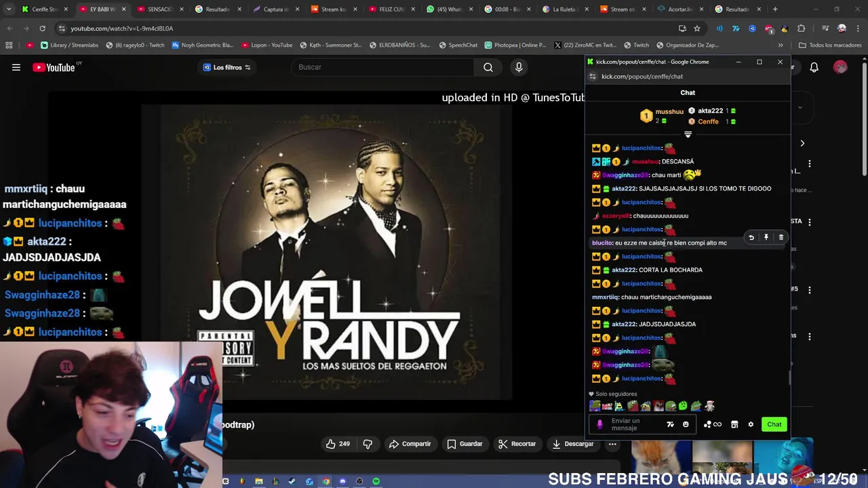
Task: Open a new Chrome tab with plus
Action: point(776,9)
